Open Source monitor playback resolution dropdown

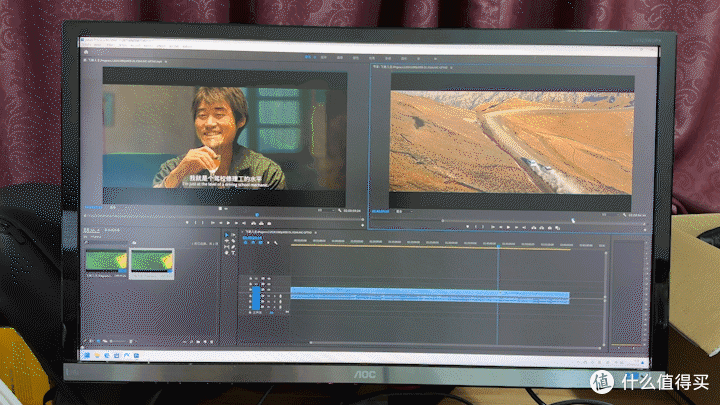[326, 210]
